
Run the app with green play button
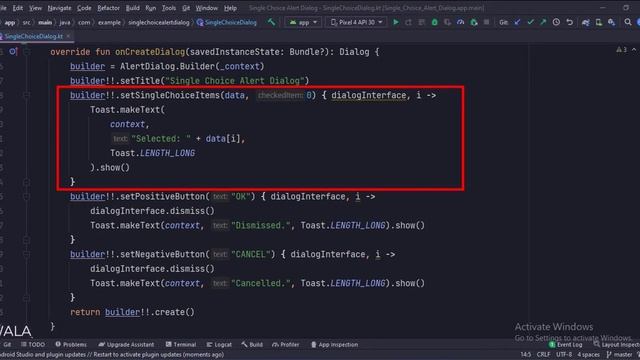(396, 22)
